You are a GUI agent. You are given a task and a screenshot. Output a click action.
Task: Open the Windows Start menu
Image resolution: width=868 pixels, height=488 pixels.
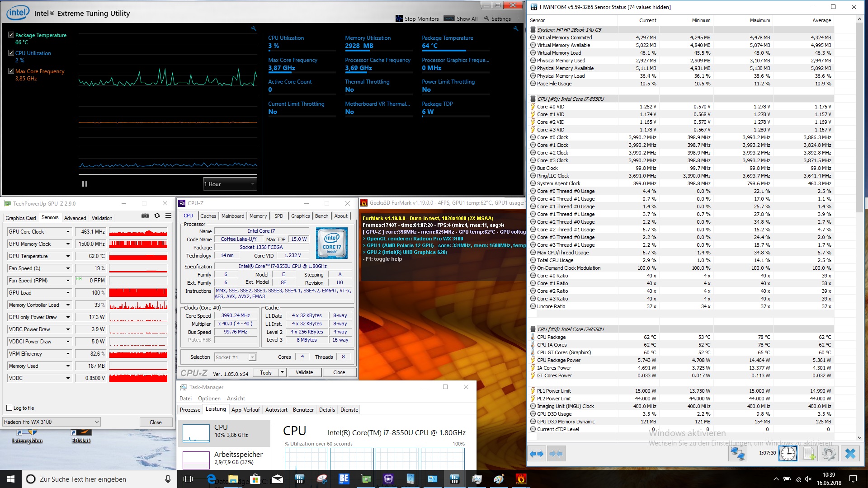[x=11, y=479]
